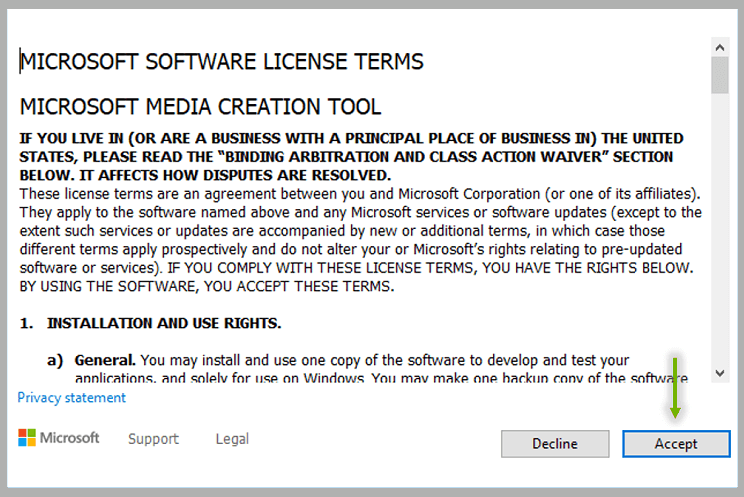Click the Microsoft wordmark beside the logo
744x497 pixels.
coord(70,438)
